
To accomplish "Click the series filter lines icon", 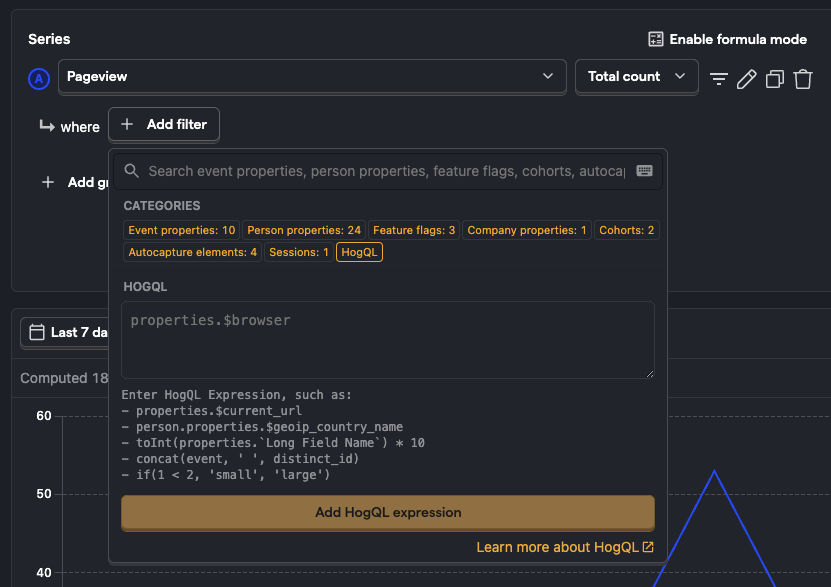I will pyautogui.click(x=719, y=79).
